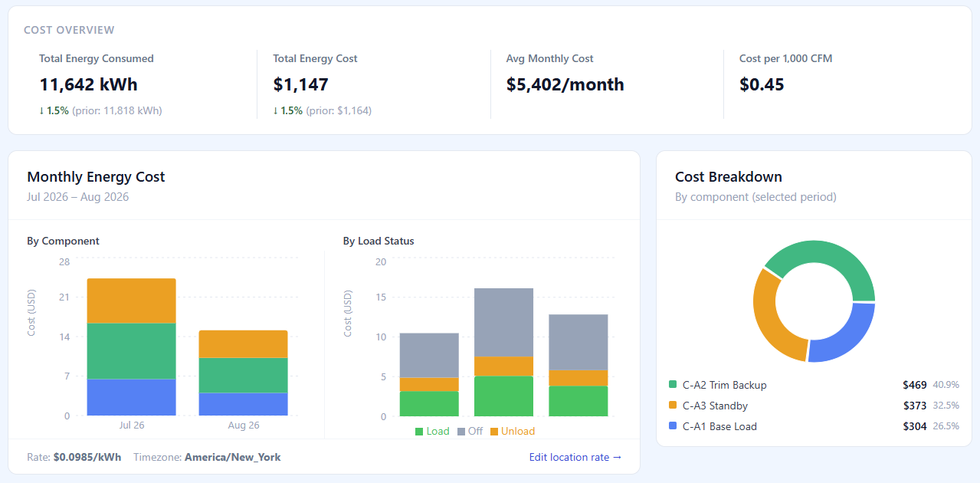The width and height of the screenshot is (980, 483).
Task: Click the By Load Status chart title
Action: [379, 241]
